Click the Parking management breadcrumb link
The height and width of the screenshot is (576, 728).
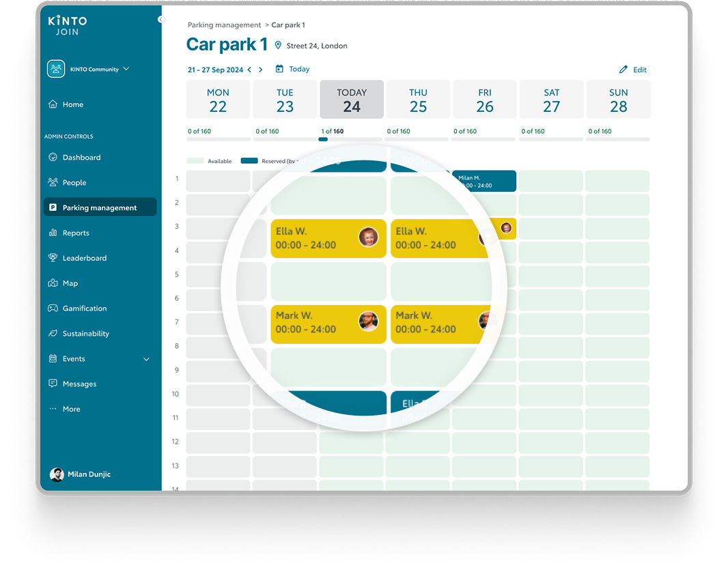tap(224, 25)
